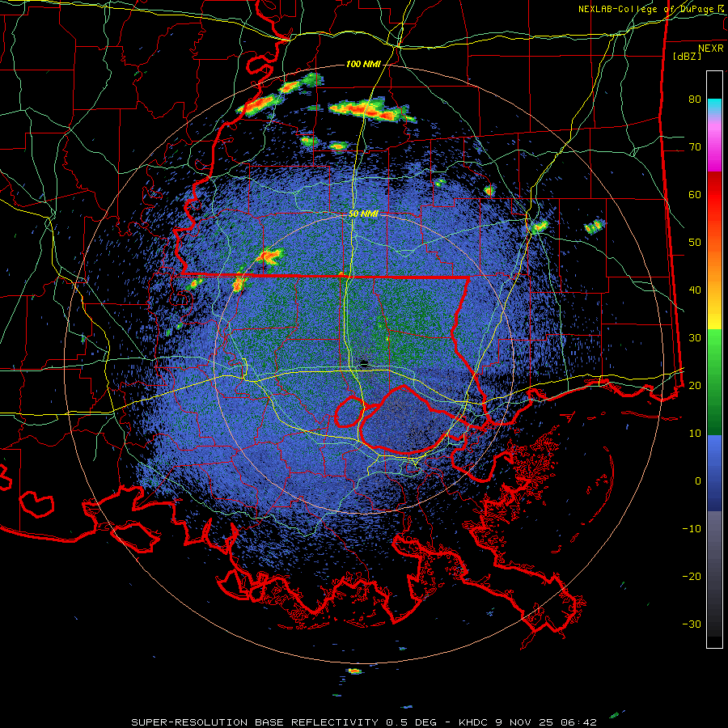The height and width of the screenshot is (728, 728).
Task: Click the 50 value on the dBZ scale
Action: pos(695,243)
